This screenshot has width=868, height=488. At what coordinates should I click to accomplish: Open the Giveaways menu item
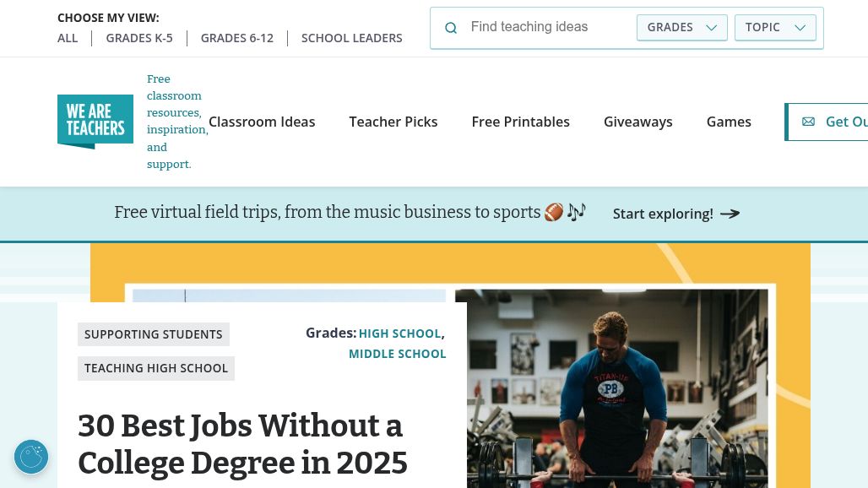pos(638,122)
